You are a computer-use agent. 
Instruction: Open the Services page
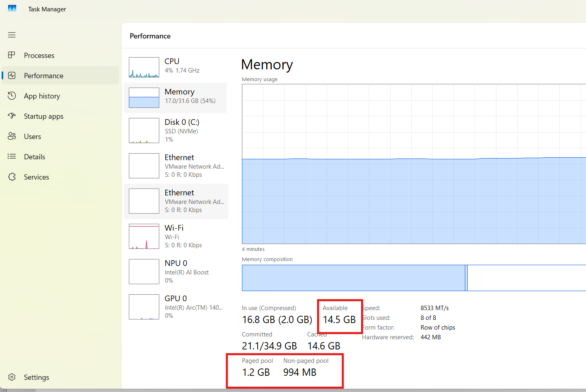point(60,177)
